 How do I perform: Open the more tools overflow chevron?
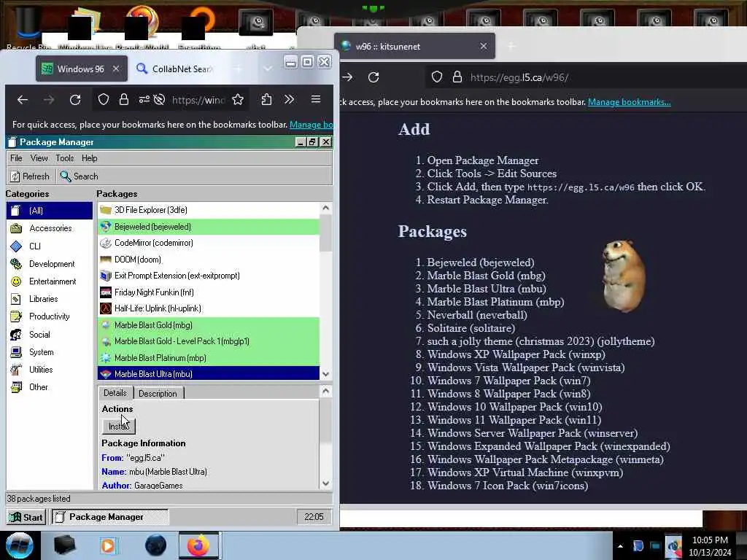(x=289, y=99)
